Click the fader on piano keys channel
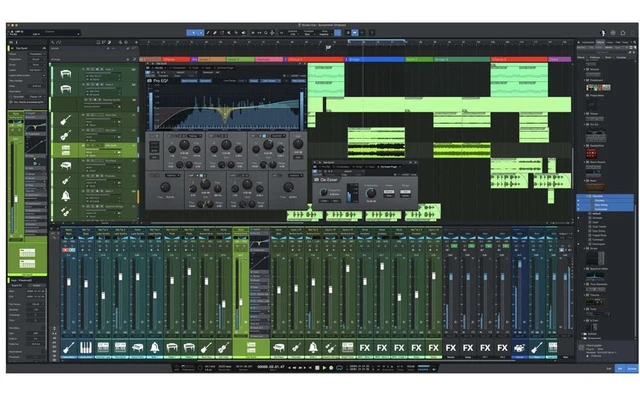The height and width of the screenshot is (400, 640). (86, 283)
